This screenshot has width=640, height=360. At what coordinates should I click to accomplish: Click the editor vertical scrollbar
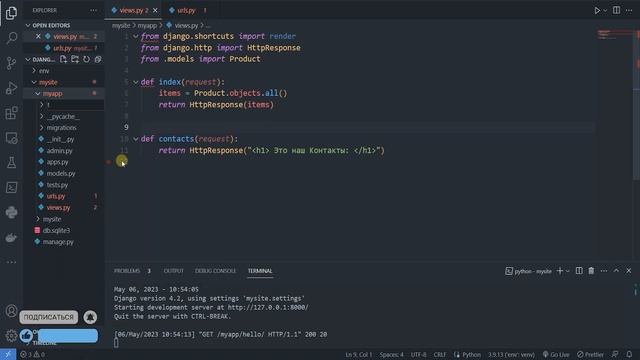[636, 106]
